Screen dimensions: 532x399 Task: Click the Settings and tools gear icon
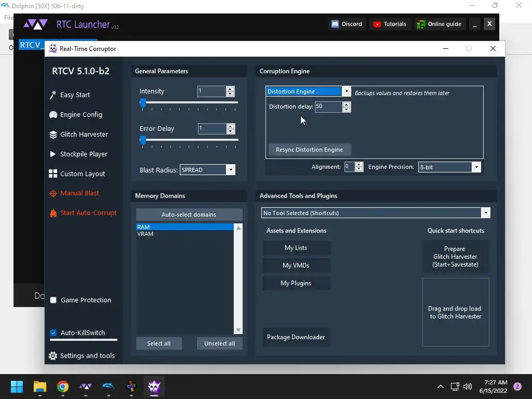tap(53, 355)
